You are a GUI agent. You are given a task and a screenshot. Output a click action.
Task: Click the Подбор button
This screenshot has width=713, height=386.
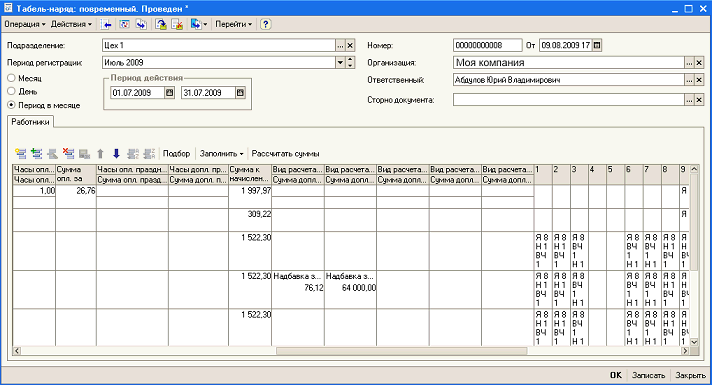(176, 154)
